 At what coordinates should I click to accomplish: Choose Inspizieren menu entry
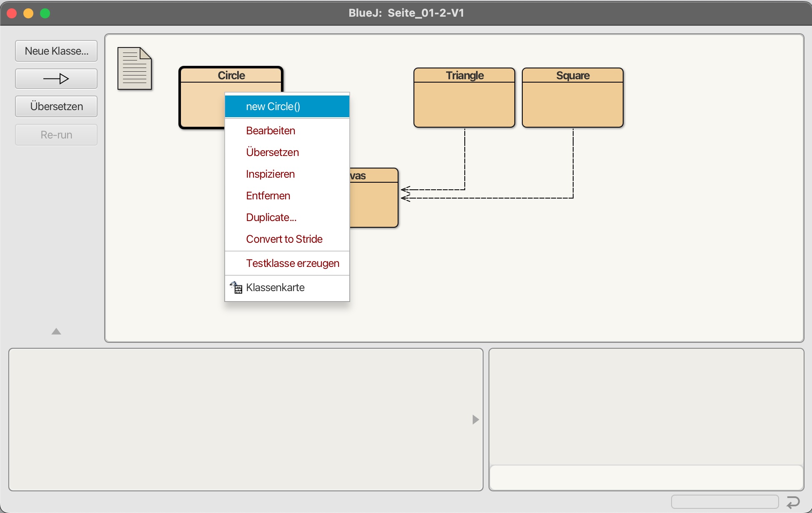tap(270, 174)
